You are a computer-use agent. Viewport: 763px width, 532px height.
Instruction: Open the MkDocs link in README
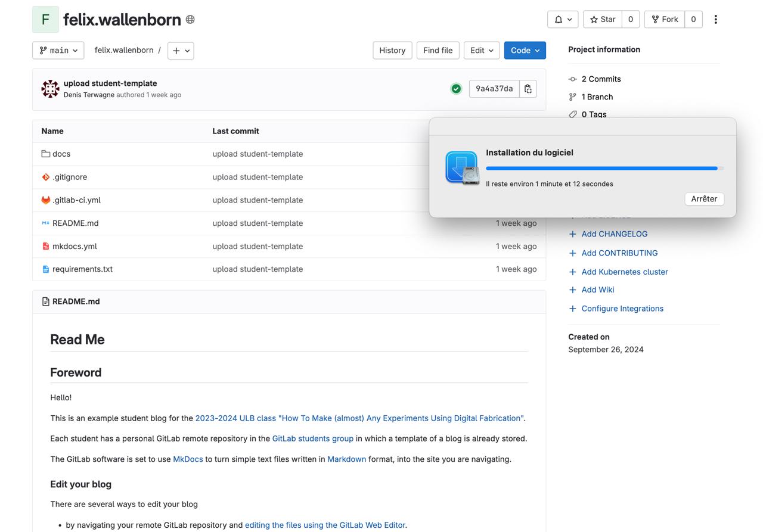click(x=188, y=459)
